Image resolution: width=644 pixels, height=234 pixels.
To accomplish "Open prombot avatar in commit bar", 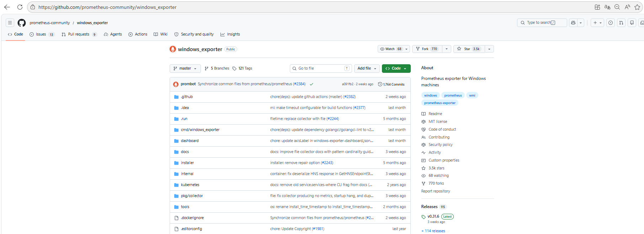I will point(176,84).
